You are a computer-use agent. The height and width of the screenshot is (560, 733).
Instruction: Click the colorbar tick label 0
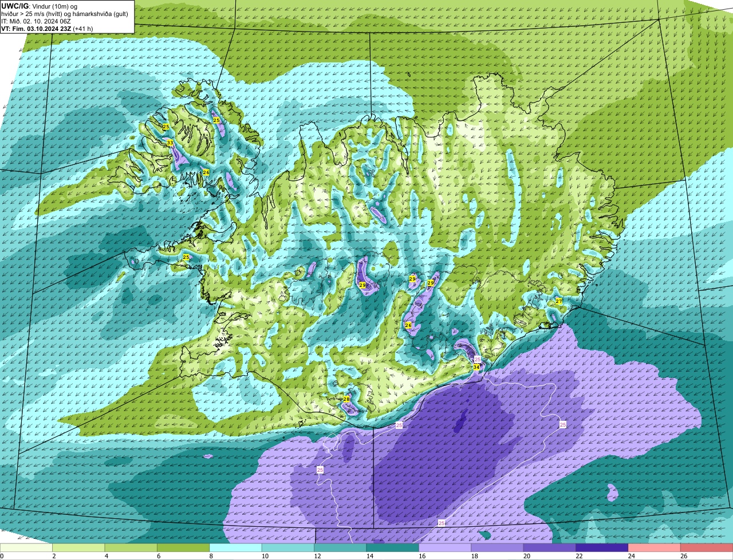2,556
